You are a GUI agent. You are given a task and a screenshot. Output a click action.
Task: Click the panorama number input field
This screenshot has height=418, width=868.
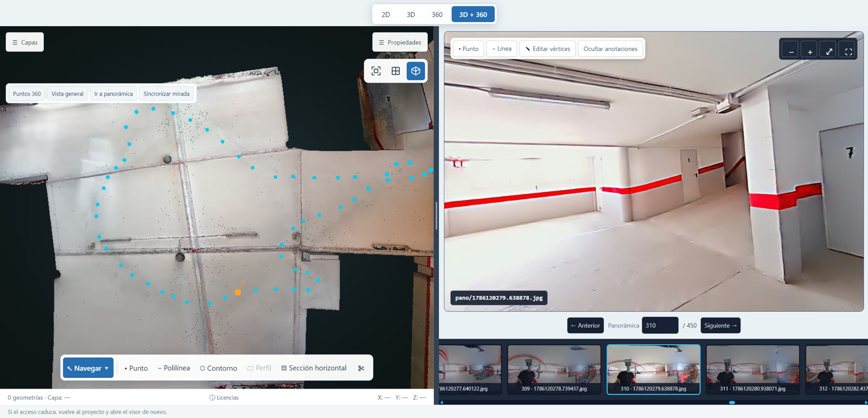tap(660, 326)
